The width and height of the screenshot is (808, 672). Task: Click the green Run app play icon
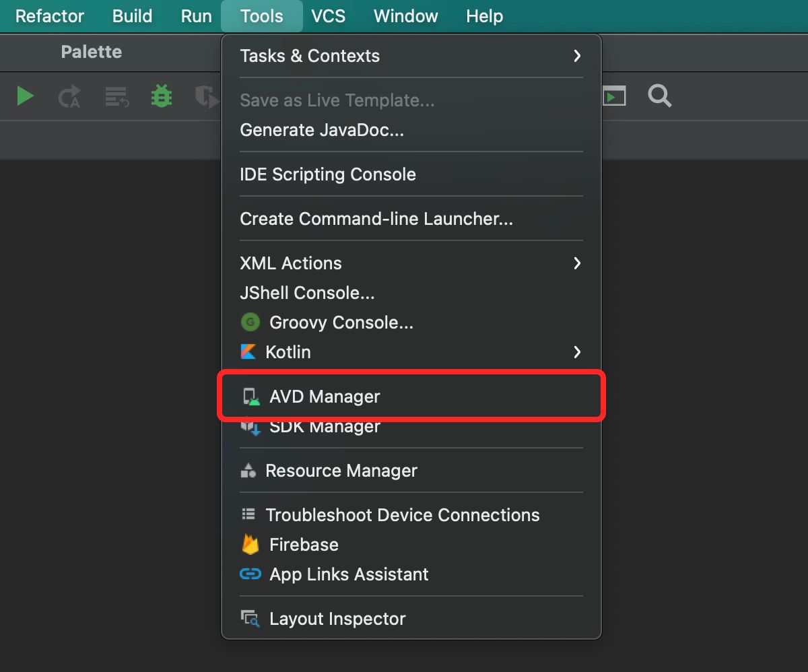pos(26,96)
